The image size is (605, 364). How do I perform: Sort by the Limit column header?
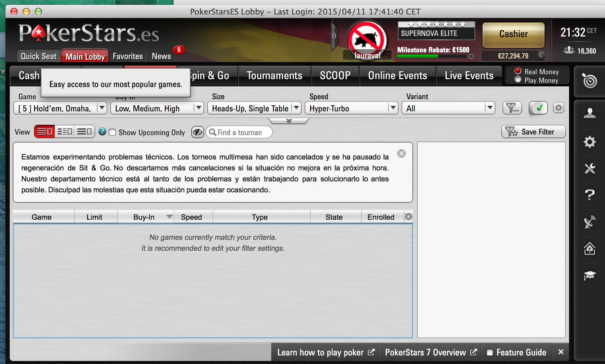coord(96,217)
